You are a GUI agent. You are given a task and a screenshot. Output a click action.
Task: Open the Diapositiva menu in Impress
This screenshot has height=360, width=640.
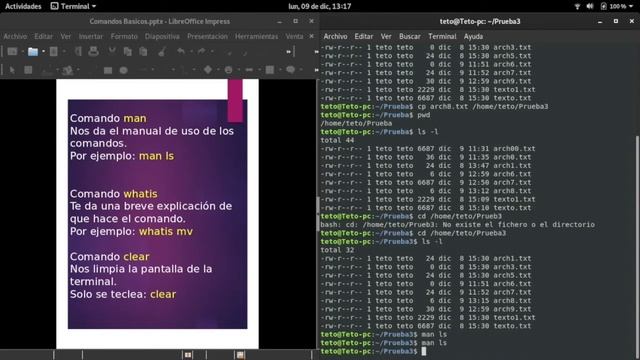(162, 36)
